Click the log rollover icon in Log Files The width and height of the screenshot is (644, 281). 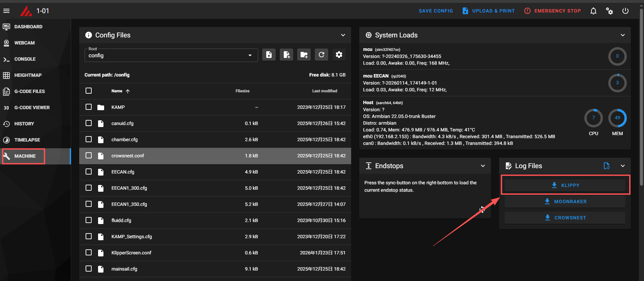click(607, 166)
